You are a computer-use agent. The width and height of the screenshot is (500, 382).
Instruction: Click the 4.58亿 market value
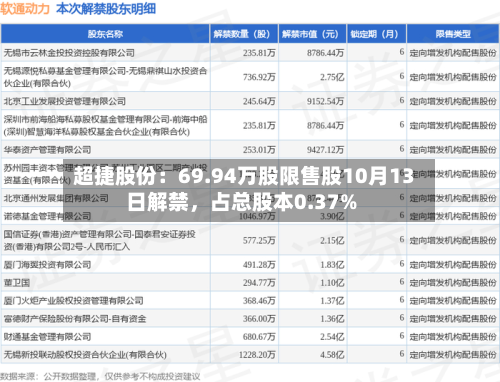(332, 355)
